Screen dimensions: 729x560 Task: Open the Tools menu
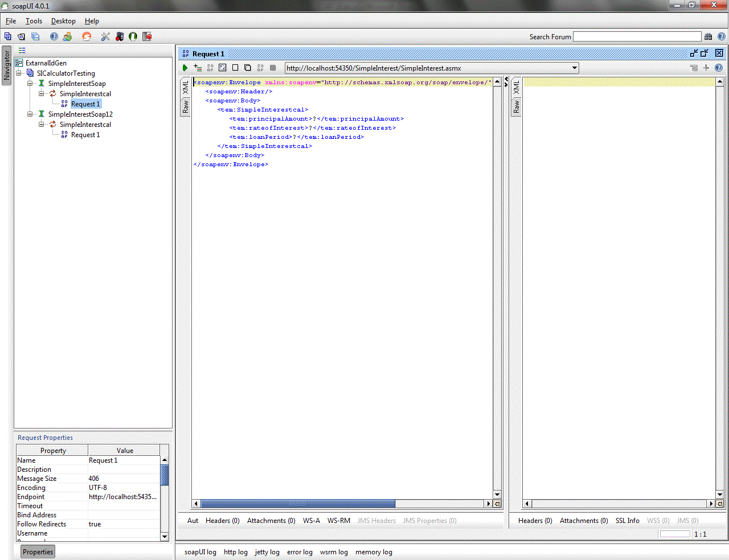34,21
